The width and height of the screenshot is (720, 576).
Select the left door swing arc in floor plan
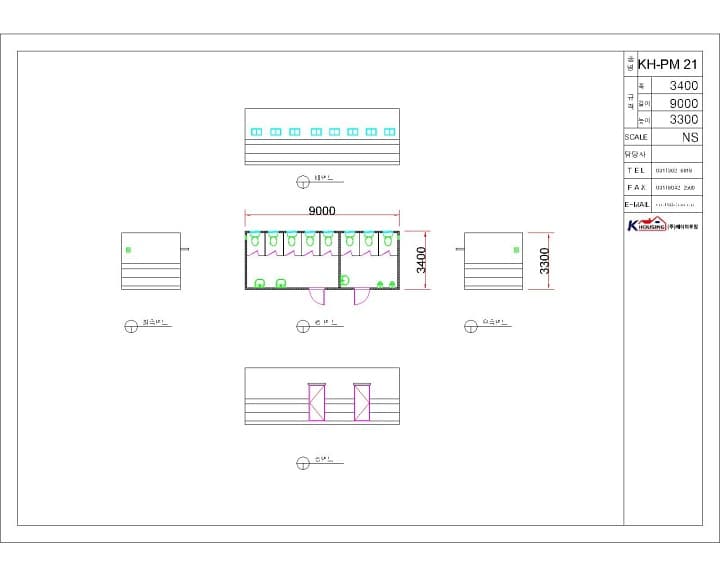(x=317, y=297)
